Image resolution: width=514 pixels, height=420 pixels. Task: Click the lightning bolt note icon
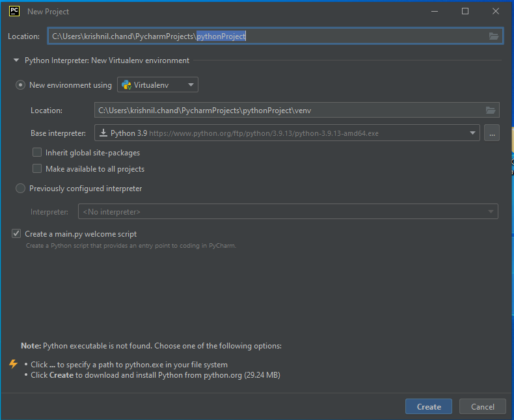(x=13, y=363)
